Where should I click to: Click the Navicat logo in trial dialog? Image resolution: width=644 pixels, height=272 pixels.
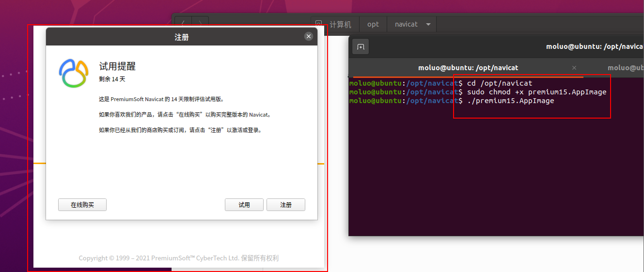pyautogui.click(x=74, y=73)
